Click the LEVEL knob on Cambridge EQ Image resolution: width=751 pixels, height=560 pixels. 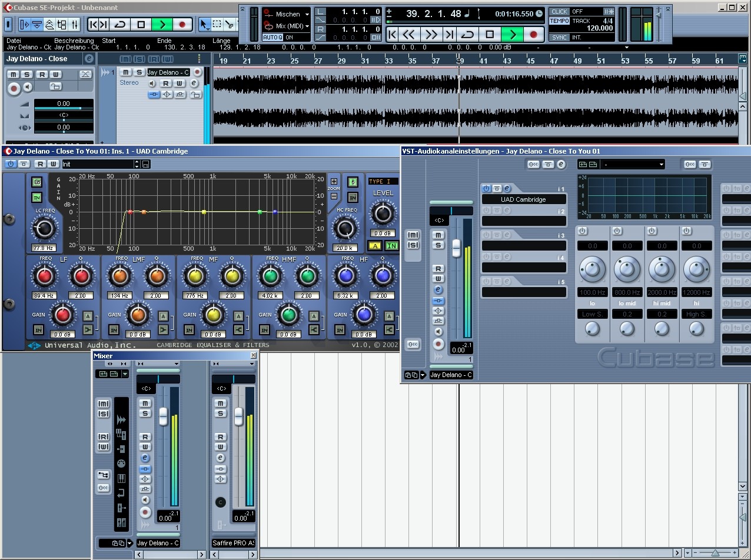[383, 213]
